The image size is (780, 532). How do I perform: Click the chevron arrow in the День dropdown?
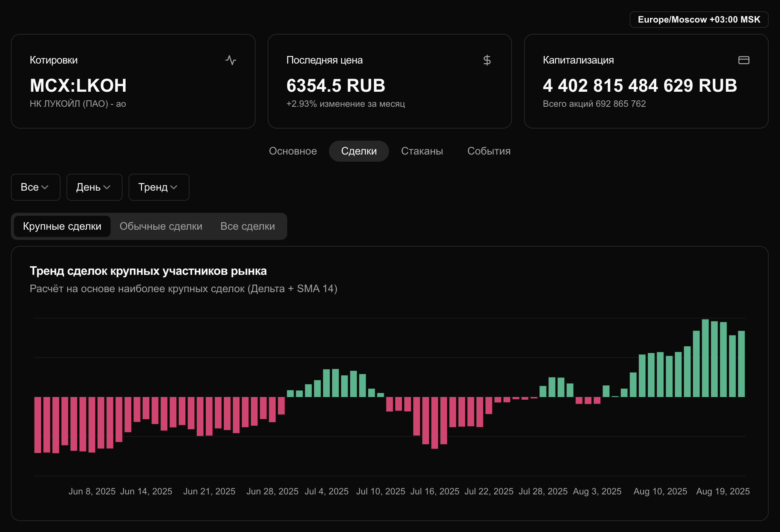[107, 187]
